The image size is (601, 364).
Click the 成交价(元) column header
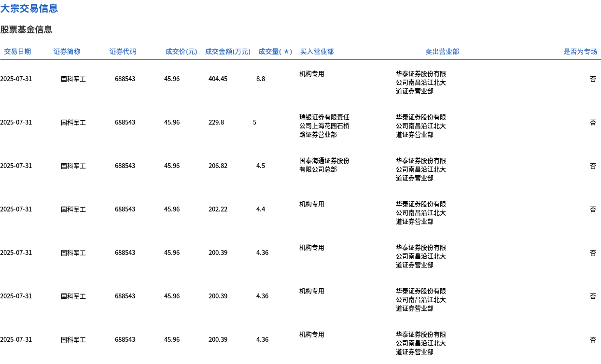point(181,52)
